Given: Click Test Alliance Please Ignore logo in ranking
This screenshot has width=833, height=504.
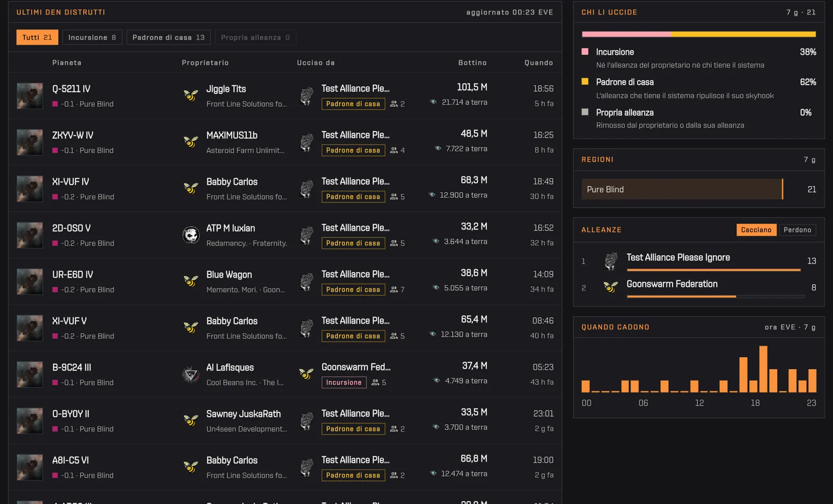Looking at the screenshot, I should (x=611, y=261).
